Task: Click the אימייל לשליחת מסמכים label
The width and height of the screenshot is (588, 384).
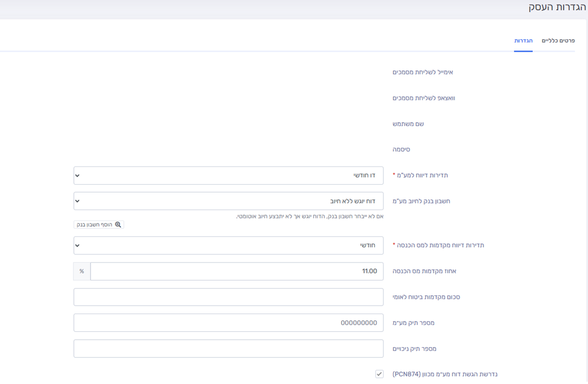Action: coord(423,72)
